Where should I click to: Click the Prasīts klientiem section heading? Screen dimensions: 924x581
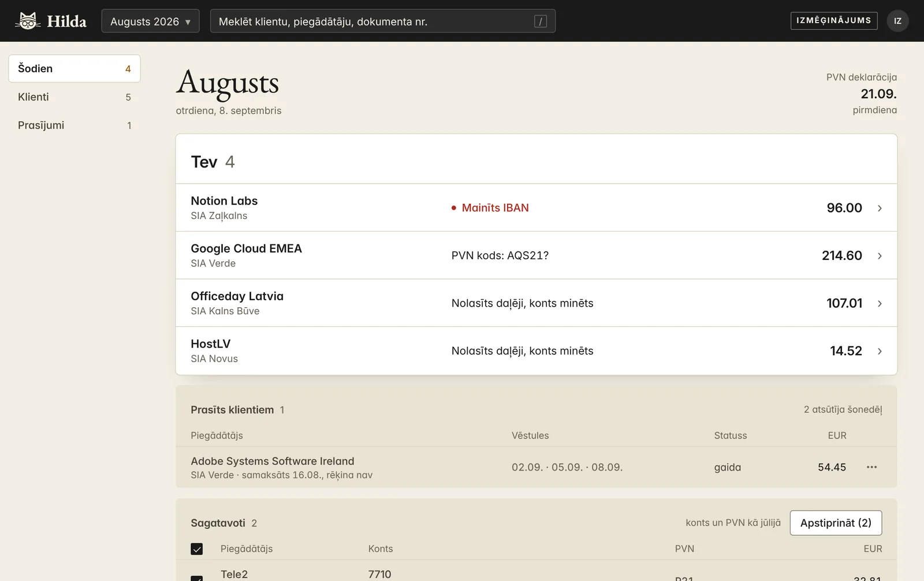(232, 409)
